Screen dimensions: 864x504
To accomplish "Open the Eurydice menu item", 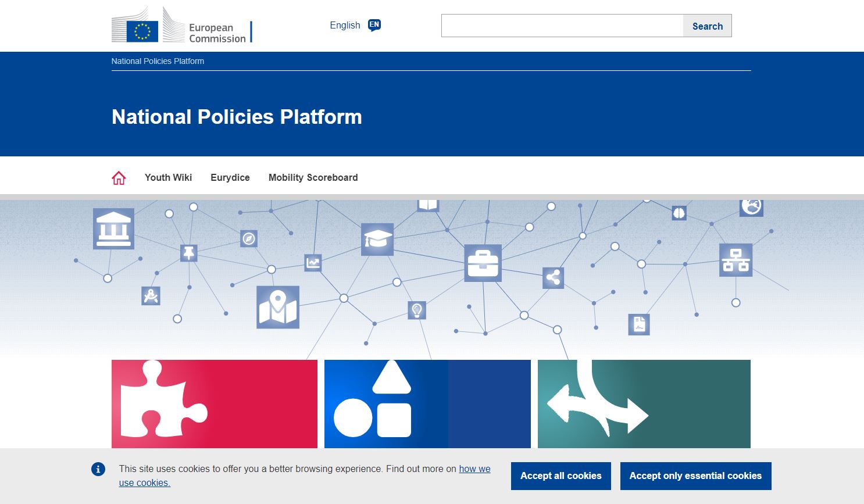I will click(x=230, y=178).
